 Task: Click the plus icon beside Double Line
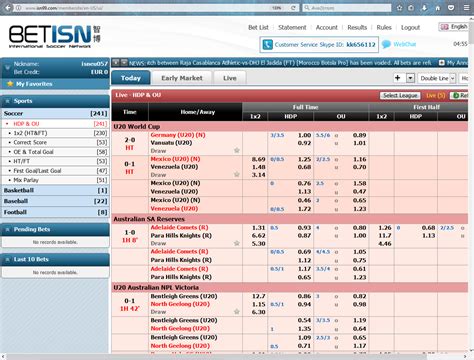pos(397,78)
